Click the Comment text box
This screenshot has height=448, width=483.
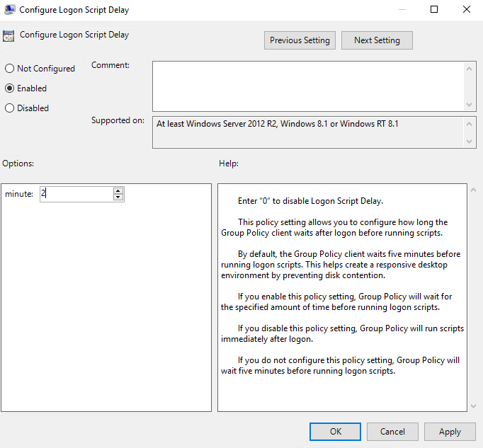pos(308,86)
